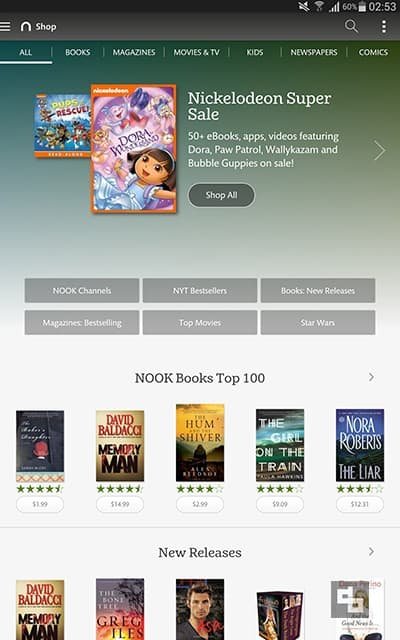The width and height of the screenshot is (400, 640).
Task: Switch to the Magazines tab
Action: coord(134,52)
